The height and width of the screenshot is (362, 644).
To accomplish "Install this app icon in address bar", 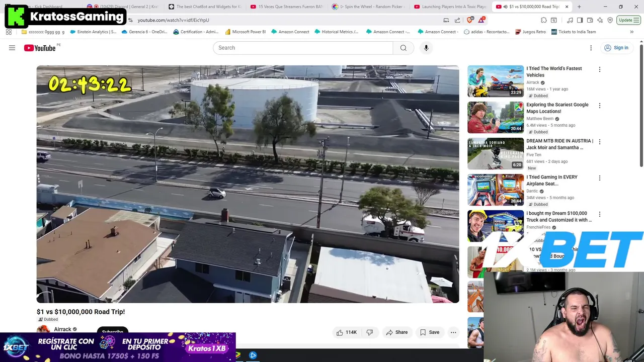I will click(x=446, y=20).
